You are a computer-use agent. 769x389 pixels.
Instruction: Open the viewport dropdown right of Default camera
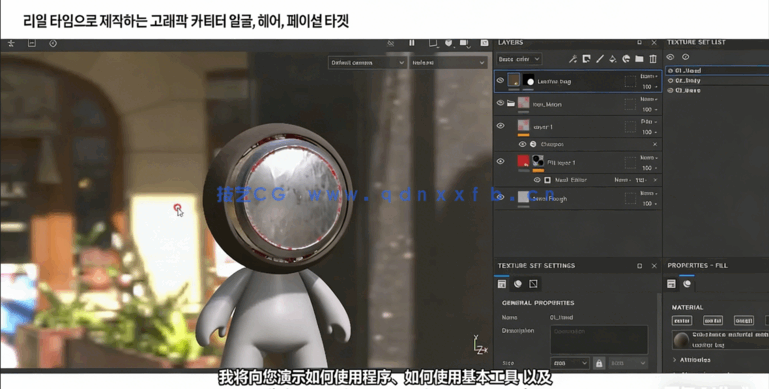[448, 63]
